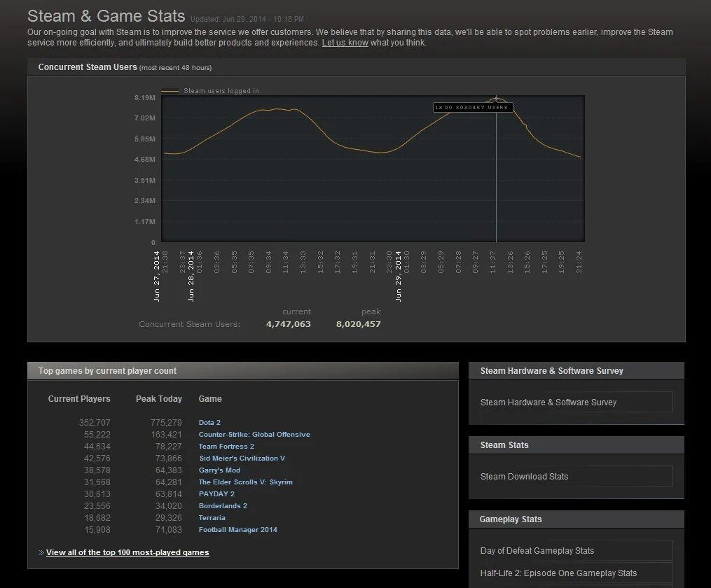This screenshot has width=711, height=588.
Task: Click the current users value 4,747,063
Action: [289, 324]
